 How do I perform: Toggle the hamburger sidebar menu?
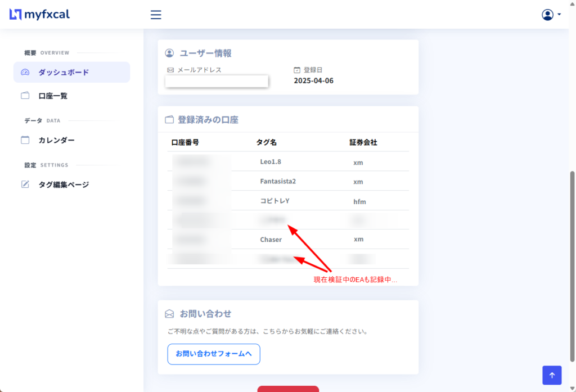pyautogui.click(x=156, y=15)
